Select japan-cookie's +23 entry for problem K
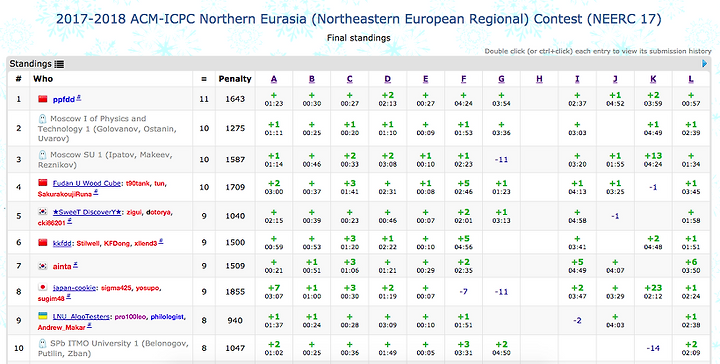Viewport: 720px width, 364px height. coord(653,288)
